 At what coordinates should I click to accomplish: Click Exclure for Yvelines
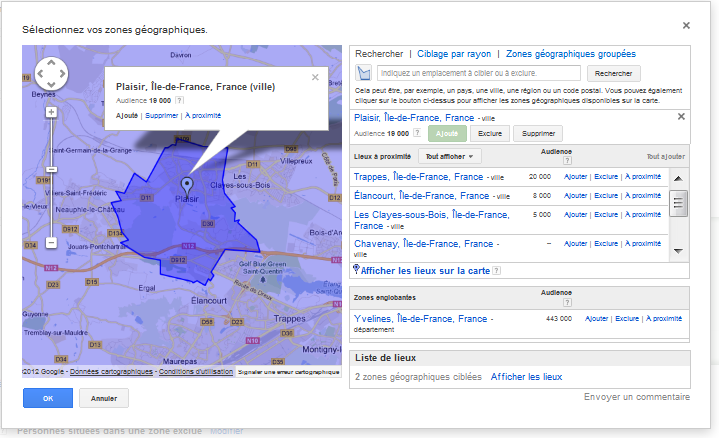pyautogui.click(x=627, y=318)
